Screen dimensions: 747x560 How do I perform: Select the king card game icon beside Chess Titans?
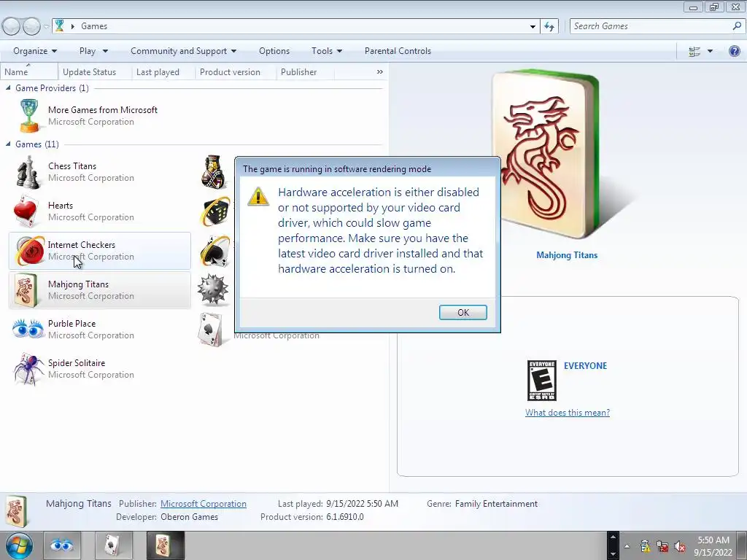(x=213, y=172)
